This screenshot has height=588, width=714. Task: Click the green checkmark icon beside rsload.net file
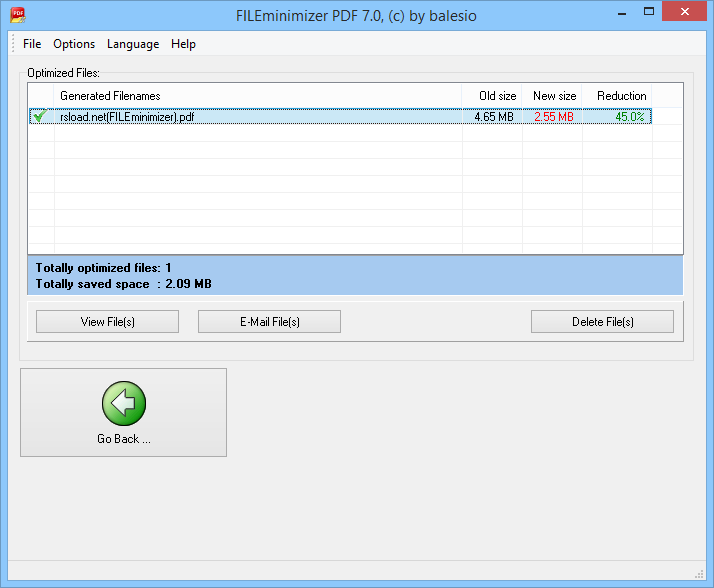(x=40, y=116)
